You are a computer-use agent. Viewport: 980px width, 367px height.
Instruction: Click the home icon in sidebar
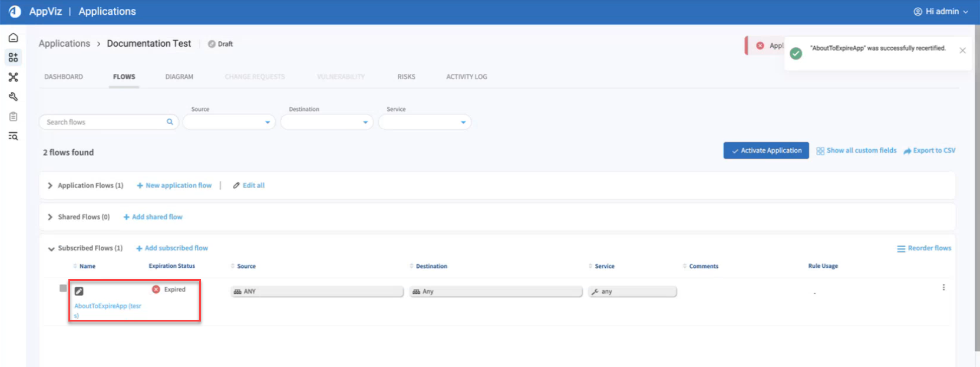point(13,38)
